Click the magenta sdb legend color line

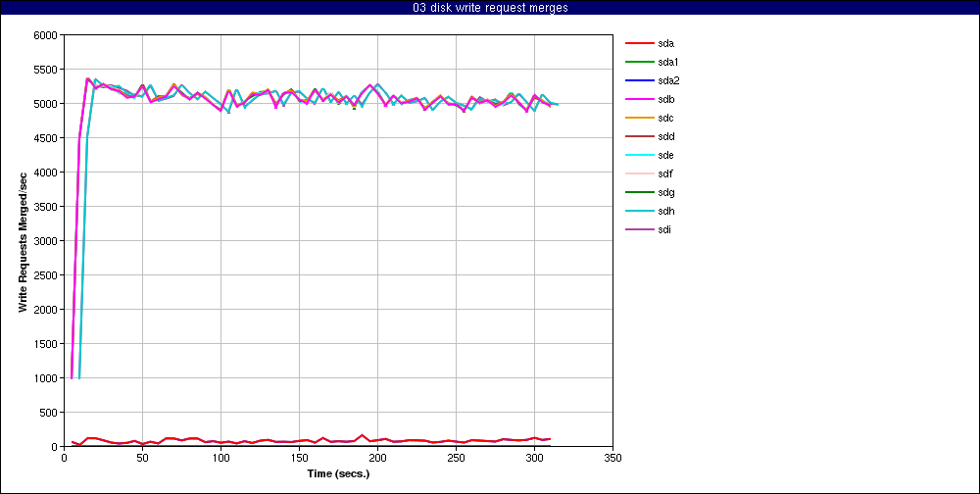(639, 99)
